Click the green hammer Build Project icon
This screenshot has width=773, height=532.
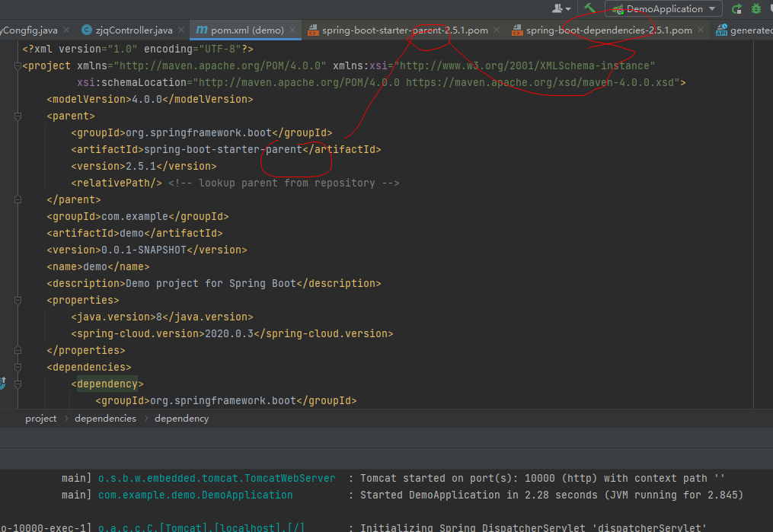click(x=589, y=8)
